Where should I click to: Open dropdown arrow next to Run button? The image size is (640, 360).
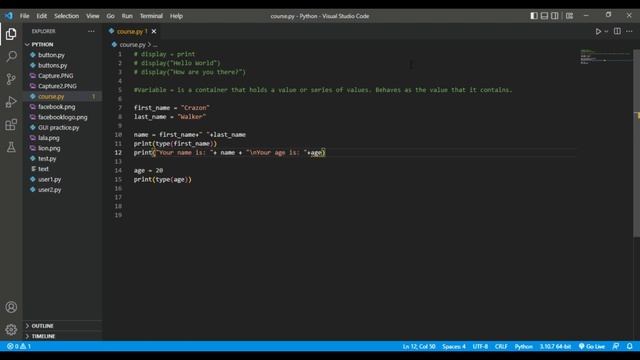pos(606,31)
